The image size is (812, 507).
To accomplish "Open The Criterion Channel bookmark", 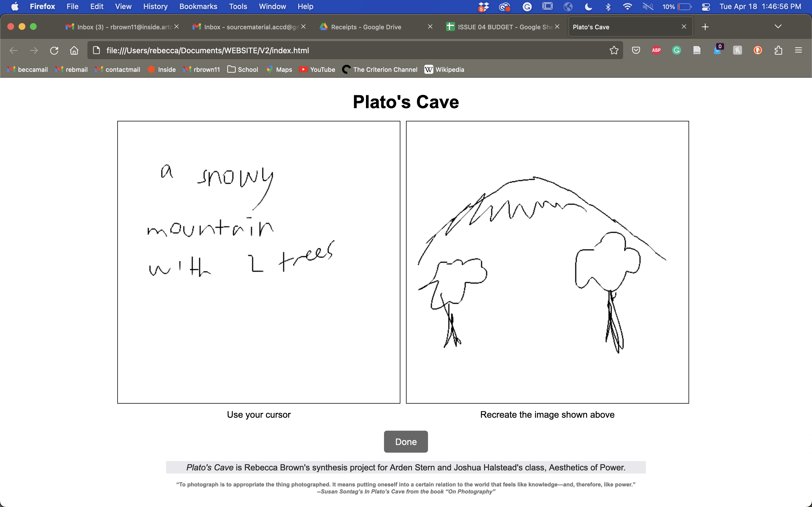I will 379,69.
